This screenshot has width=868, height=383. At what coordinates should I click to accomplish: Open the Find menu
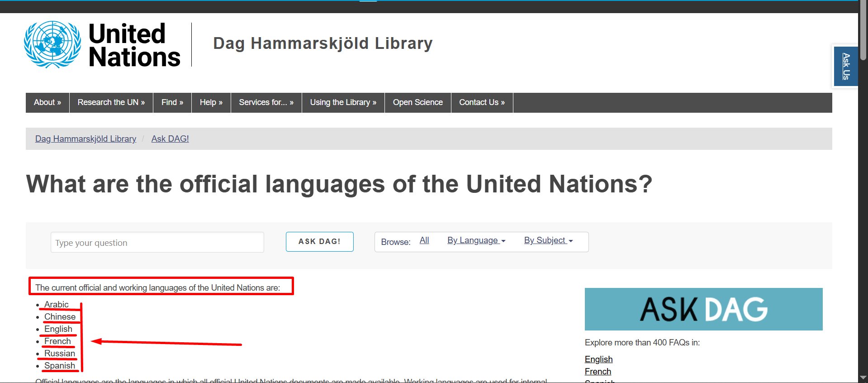172,102
